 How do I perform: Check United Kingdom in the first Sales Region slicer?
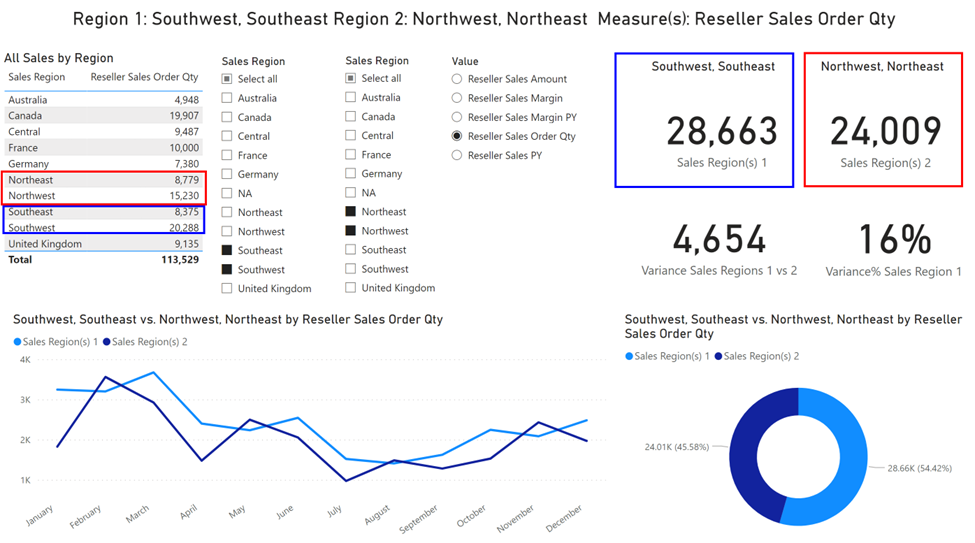click(227, 289)
